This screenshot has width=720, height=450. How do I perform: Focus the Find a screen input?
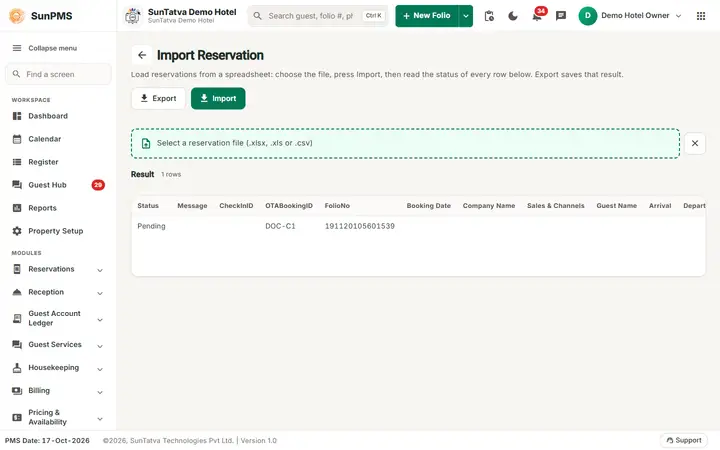coord(58,74)
